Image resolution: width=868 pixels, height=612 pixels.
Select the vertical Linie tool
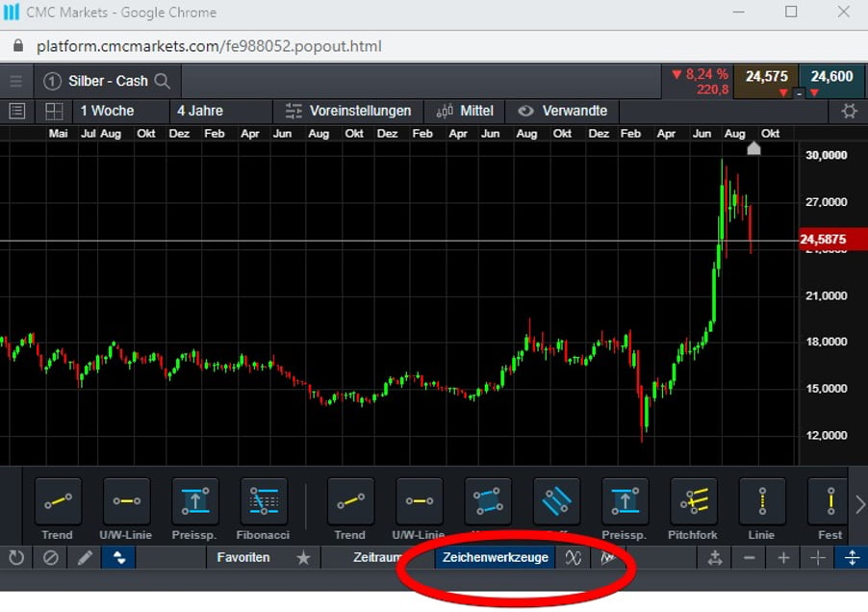point(762,502)
